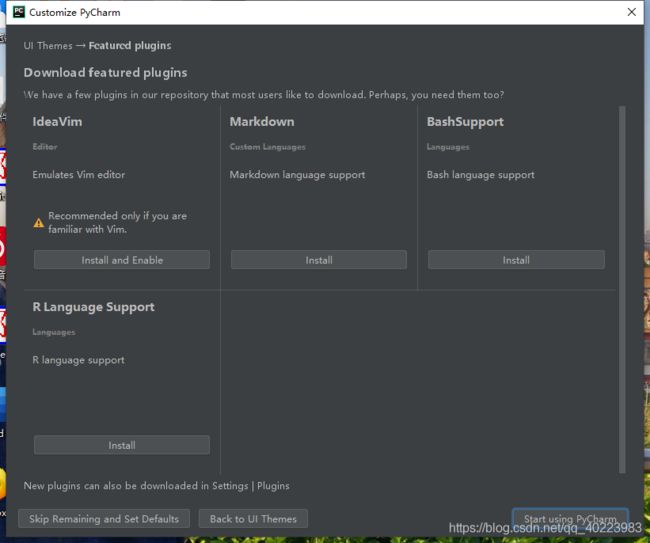Click the 'Settings | Plugins' hint text
The width and height of the screenshot is (650, 543).
pyautogui.click(x=251, y=486)
